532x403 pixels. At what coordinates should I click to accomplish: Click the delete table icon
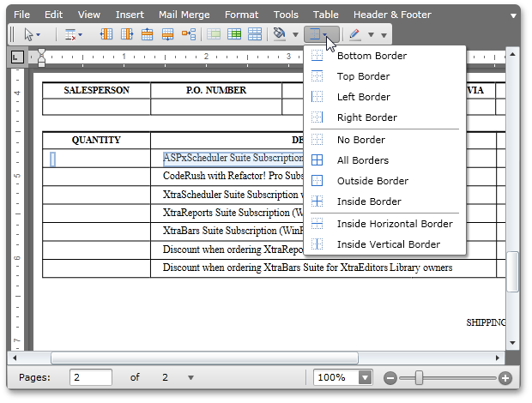tap(70, 34)
